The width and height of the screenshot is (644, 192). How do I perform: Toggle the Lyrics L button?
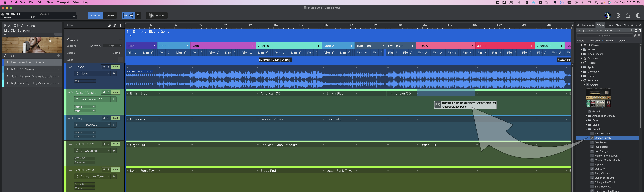click(120, 60)
